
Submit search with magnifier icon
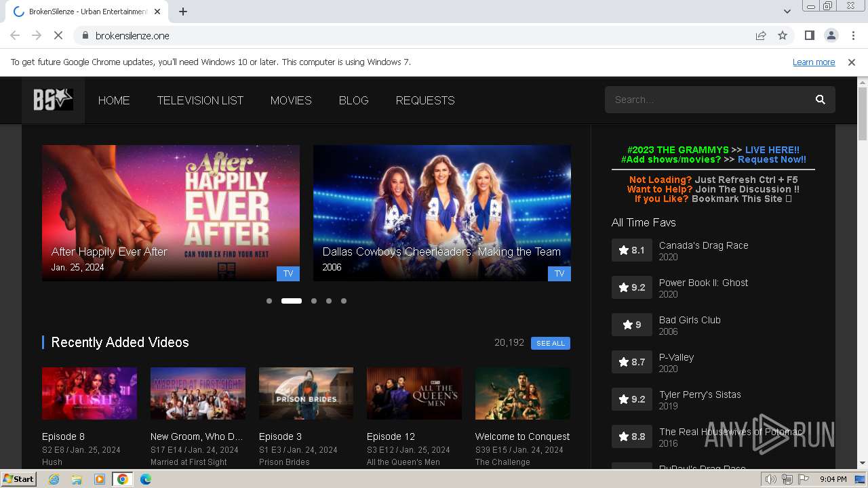[820, 100]
